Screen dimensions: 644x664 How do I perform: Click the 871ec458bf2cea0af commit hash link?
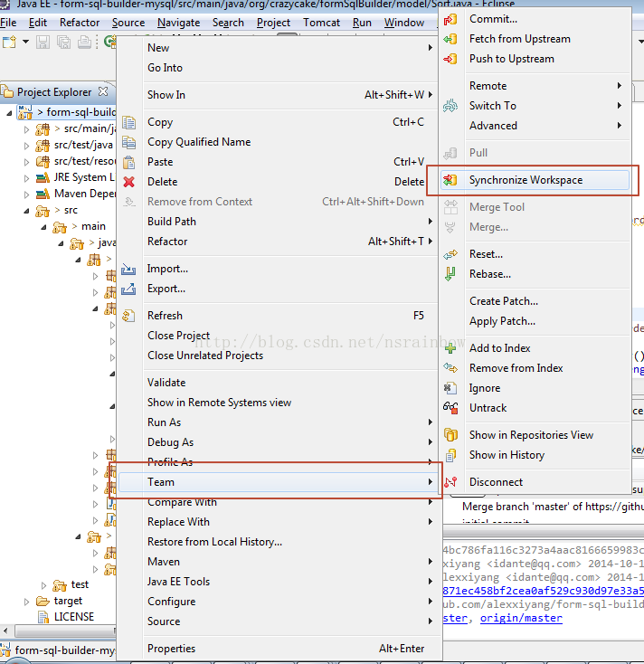[x=543, y=591]
